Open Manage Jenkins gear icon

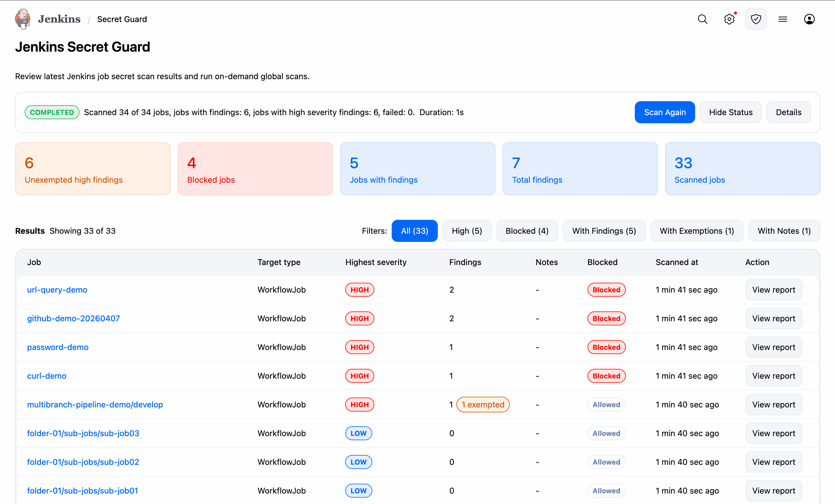(729, 19)
